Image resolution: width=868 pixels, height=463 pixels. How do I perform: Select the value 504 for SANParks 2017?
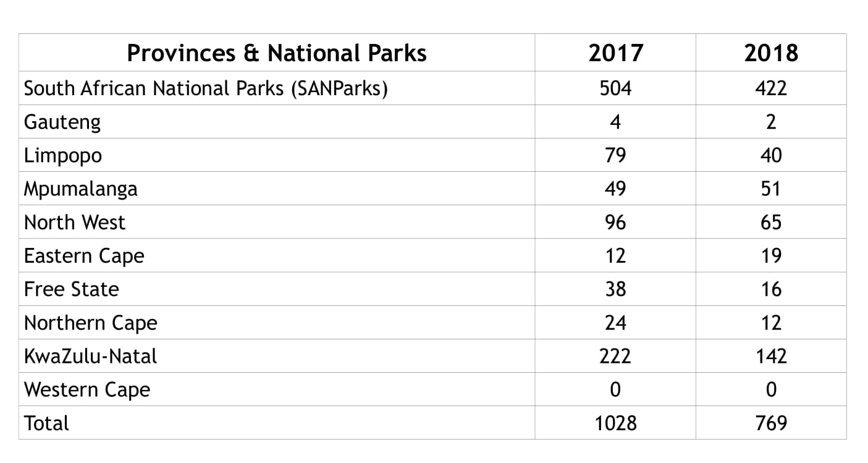pyautogui.click(x=615, y=88)
